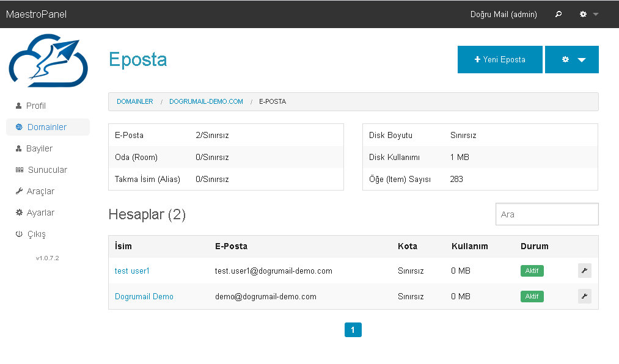Click the Profil person icon
Viewport: 619px width, 364px height.
[18, 106]
